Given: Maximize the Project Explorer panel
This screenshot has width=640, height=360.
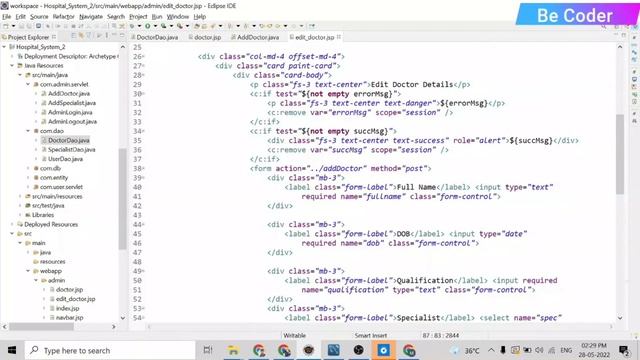Looking at the screenshot, I should (122, 36).
